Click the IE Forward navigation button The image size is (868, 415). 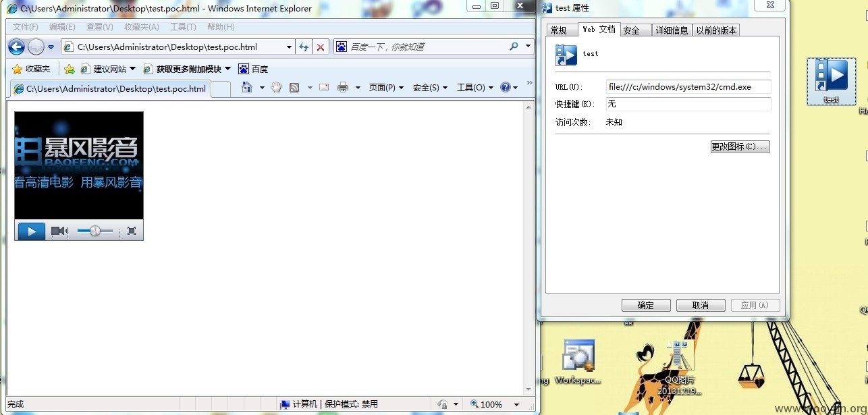pyautogui.click(x=36, y=47)
